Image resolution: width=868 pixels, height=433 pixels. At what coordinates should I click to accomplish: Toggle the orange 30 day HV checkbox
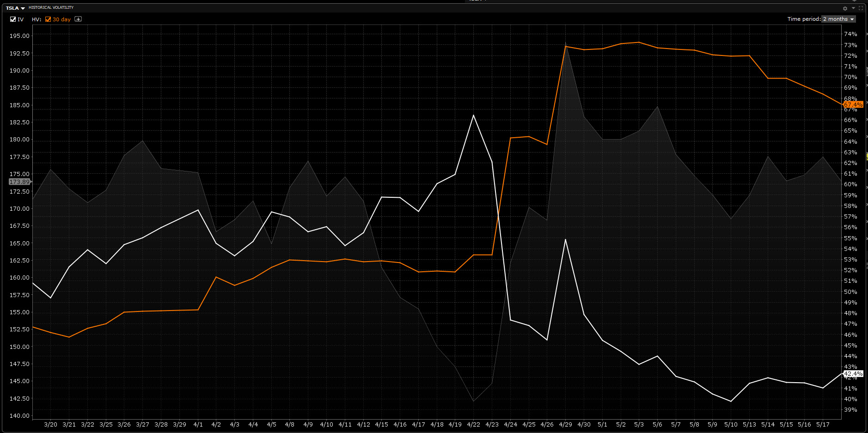(47, 19)
